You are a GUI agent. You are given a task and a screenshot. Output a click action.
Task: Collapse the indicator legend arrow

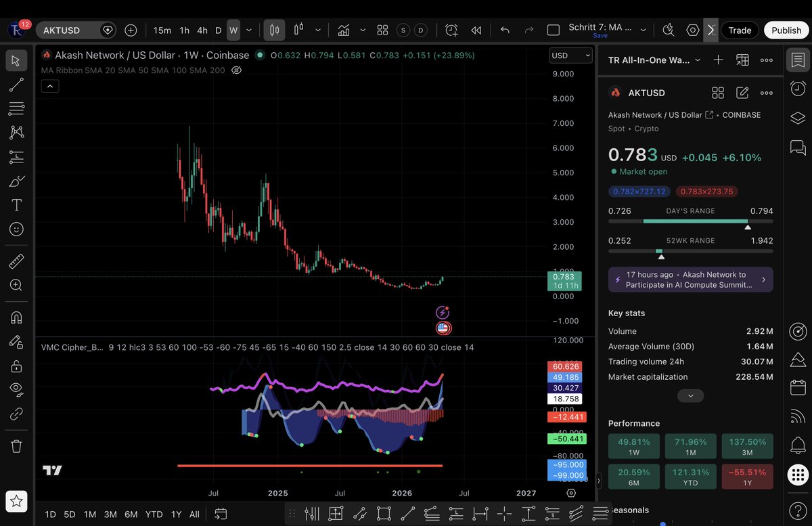pyautogui.click(x=50, y=86)
